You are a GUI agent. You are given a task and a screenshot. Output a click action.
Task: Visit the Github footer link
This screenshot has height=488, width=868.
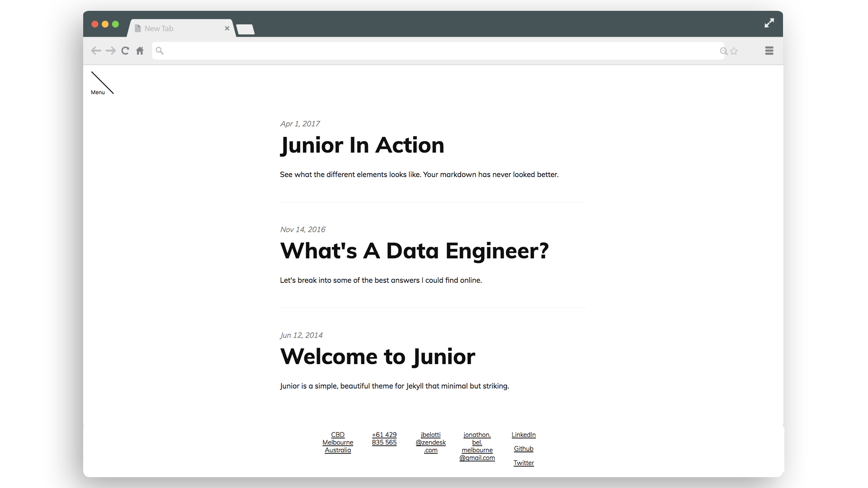pyautogui.click(x=524, y=449)
